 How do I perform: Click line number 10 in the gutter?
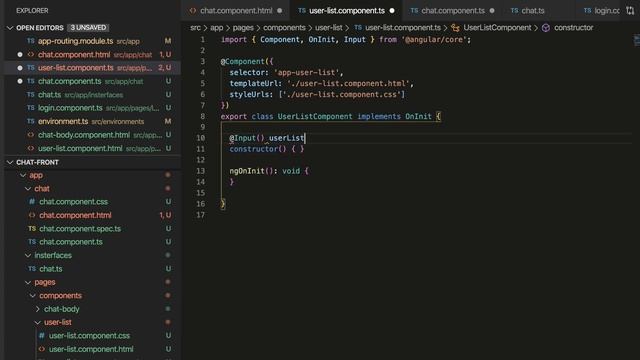[x=200, y=138]
